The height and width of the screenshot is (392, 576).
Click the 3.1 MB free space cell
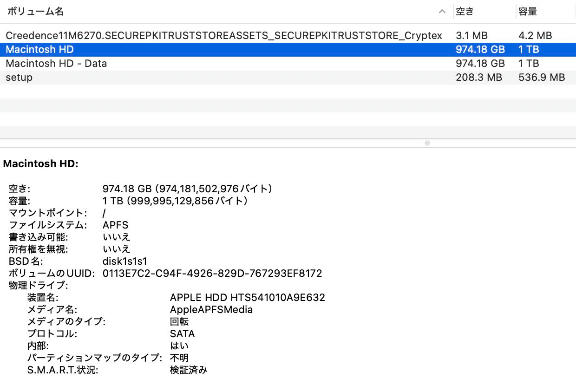coord(472,35)
